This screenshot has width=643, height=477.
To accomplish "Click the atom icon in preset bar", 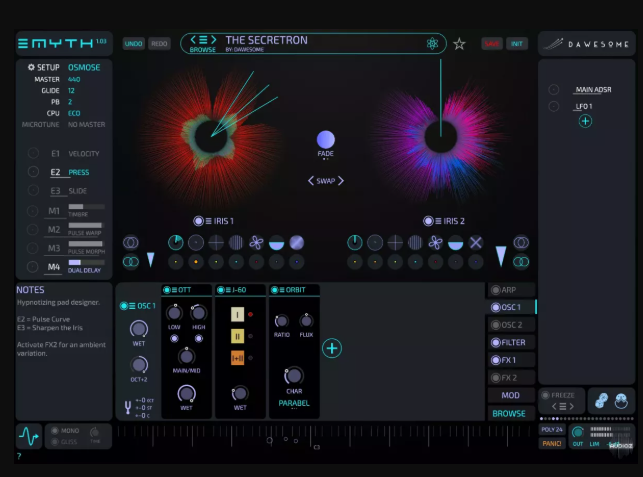I will [432, 43].
